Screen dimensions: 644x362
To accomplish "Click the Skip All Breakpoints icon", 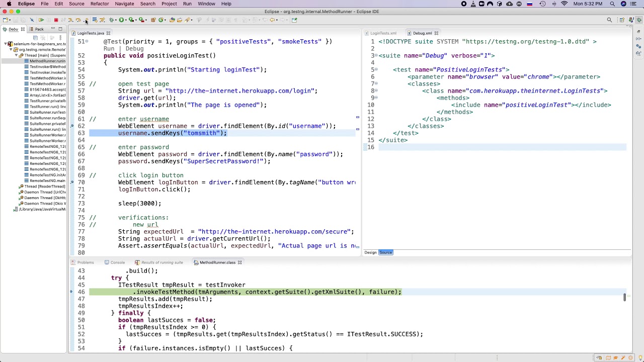I will click(32, 20).
